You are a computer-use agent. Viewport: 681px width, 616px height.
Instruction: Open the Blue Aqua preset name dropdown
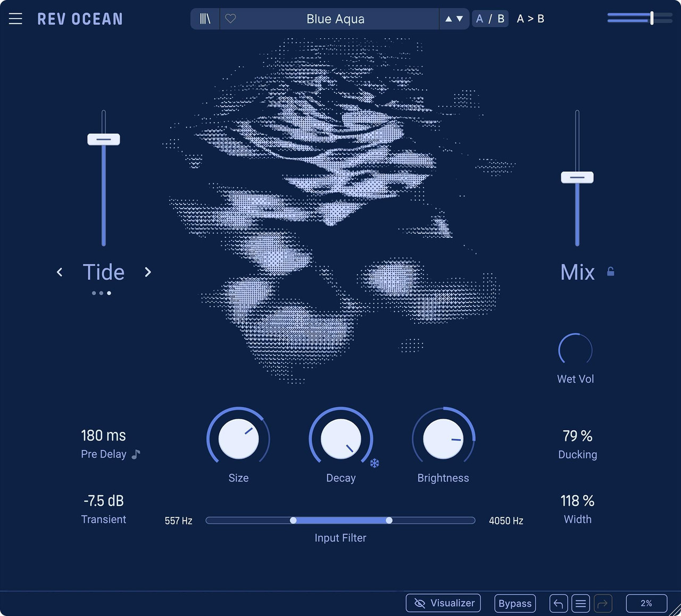click(x=335, y=19)
